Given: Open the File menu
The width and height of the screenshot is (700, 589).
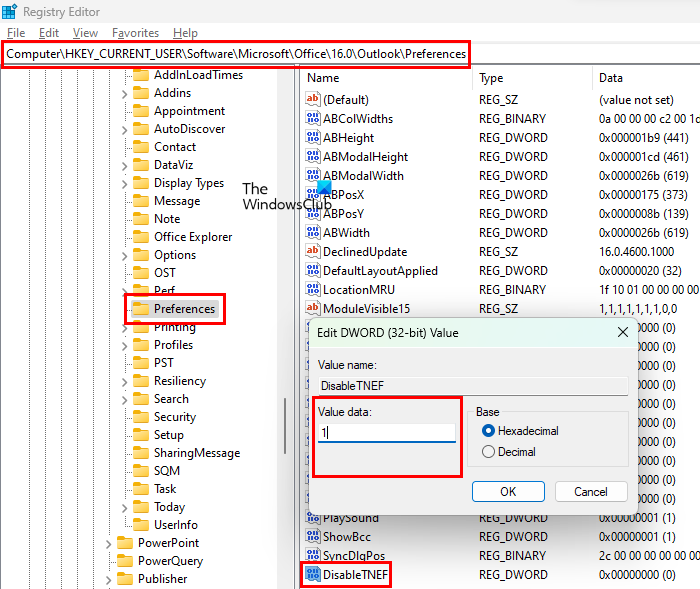Looking at the screenshot, I should pyautogui.click(x=16, y=33).
